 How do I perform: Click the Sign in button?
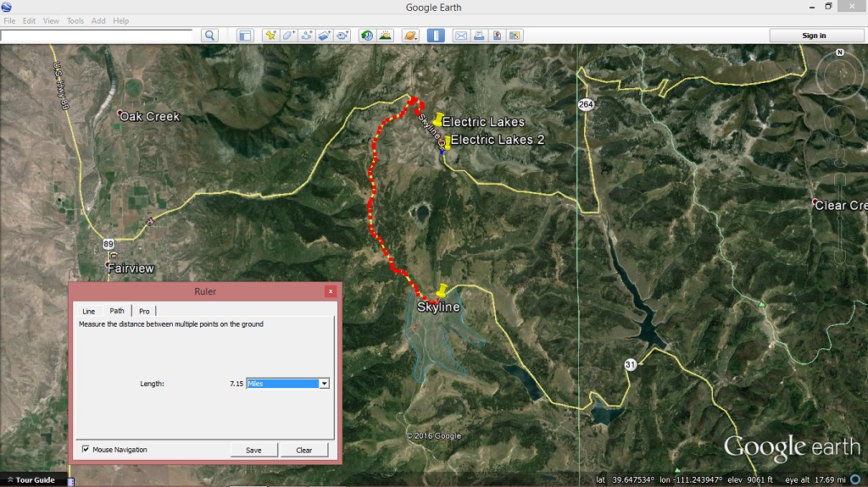tap(814, 36)
